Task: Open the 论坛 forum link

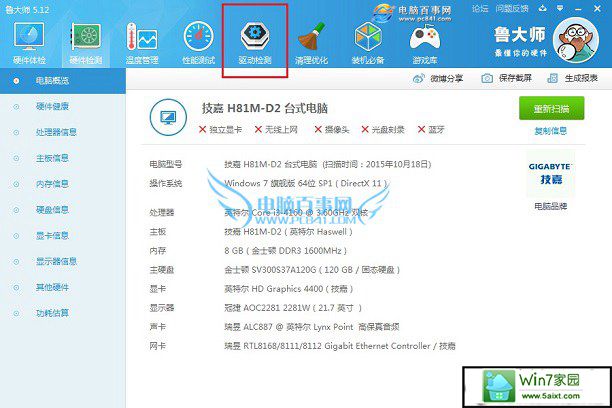Action: [x=480, y=9]
